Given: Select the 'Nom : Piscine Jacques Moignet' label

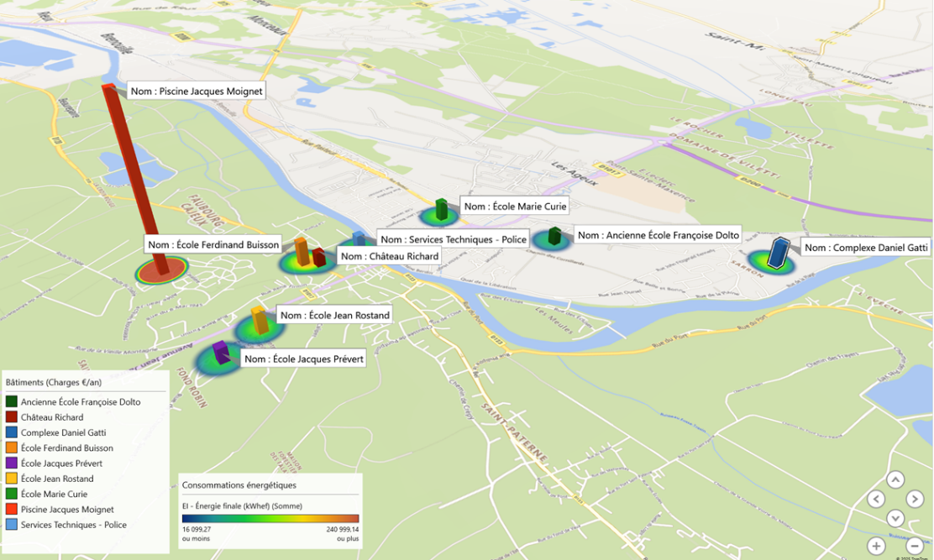Looking at the screenshot, I should [197, 91].
